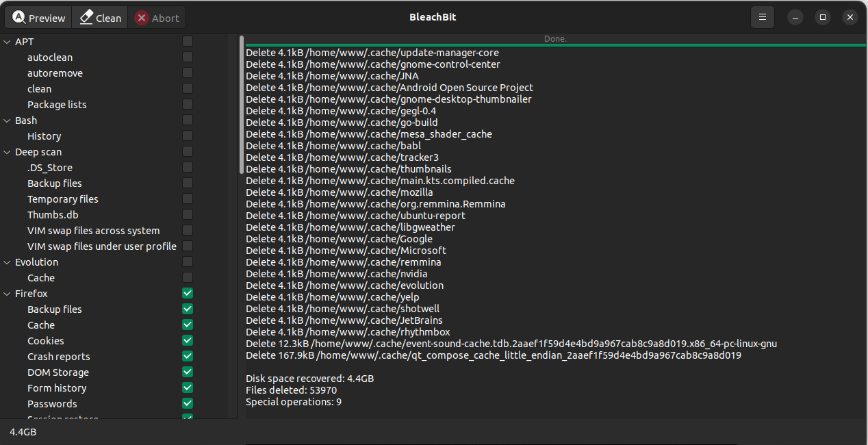Image resolution: width=868 pixels, height=445 pixels.
Task: Click Disk space recovered: 4.4GB text
Action: tap(310, 379)
